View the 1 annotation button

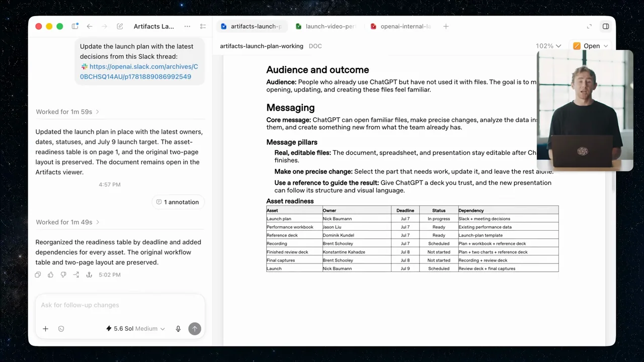[x=178, y=202]
